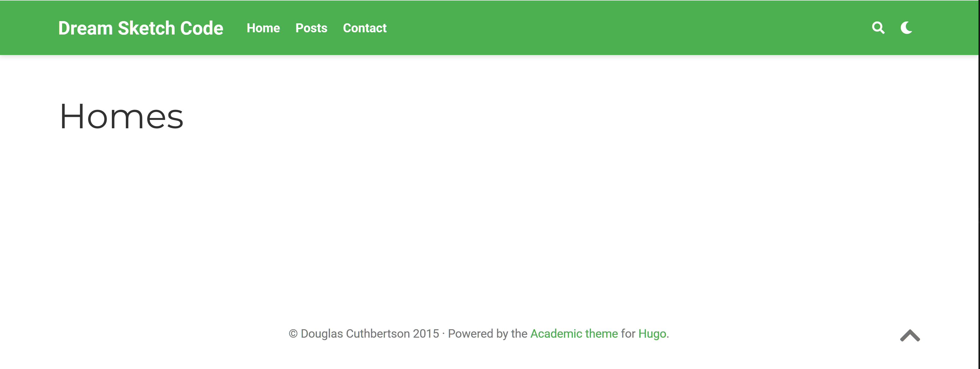The image size is (980, 369).
Task: Select Posts in the green navigation bar
Action: [311, 28]
